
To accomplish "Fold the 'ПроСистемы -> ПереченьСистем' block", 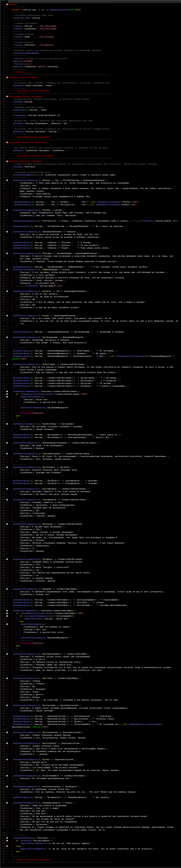I will (x=7, y=705).
